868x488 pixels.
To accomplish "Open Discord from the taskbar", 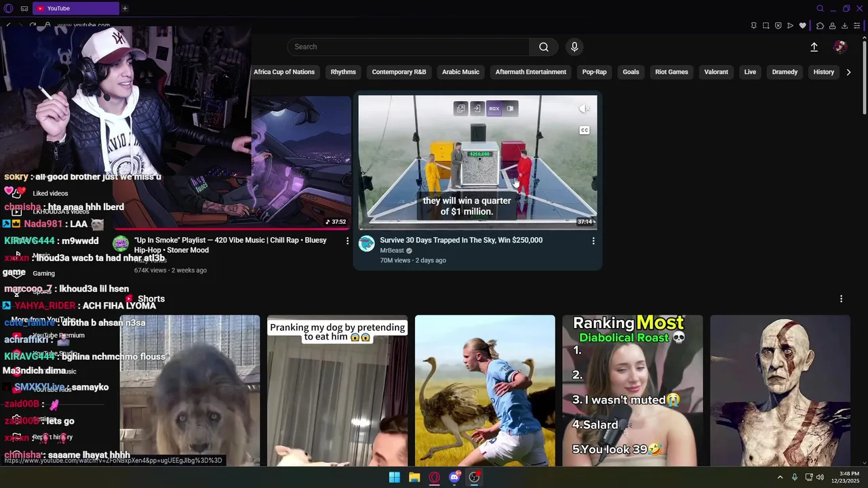I will [454, 477].
